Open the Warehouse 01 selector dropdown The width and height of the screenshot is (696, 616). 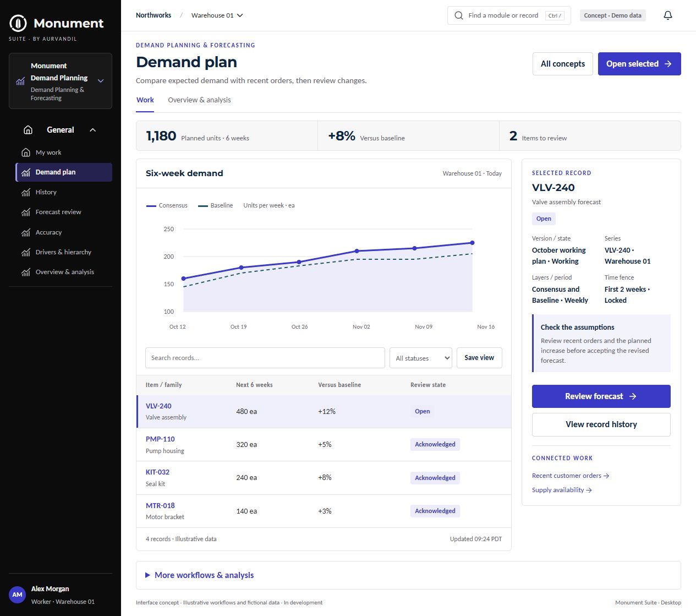coord(217,15)
